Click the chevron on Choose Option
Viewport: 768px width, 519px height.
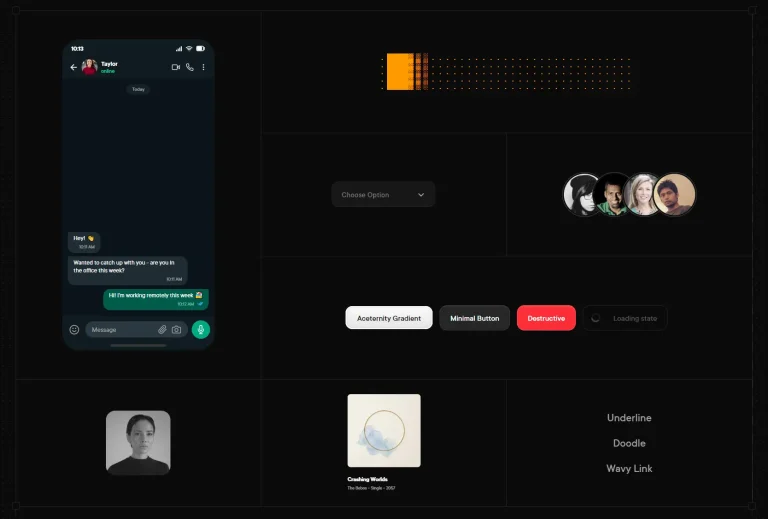[x=421, y=194]
